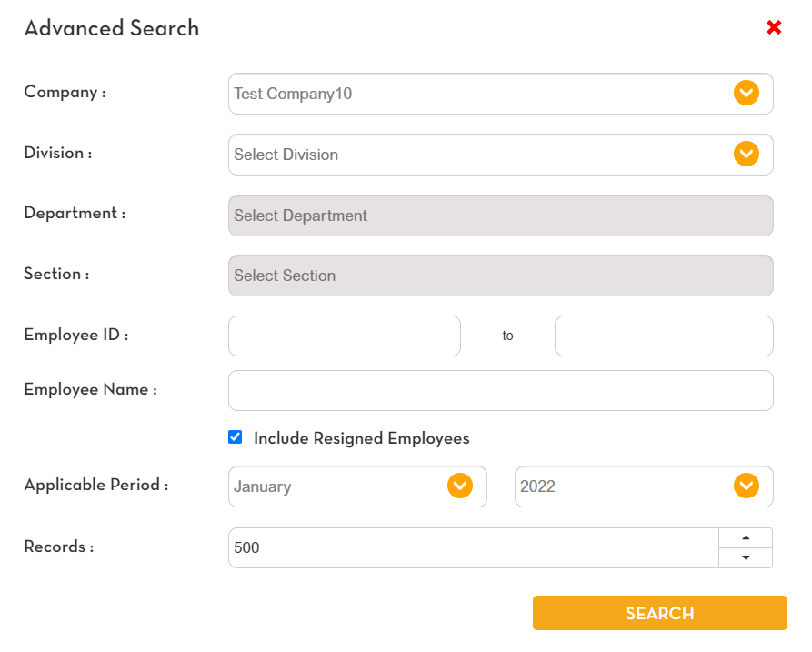Click the year dropdown arrow icon

click(747, 486)
